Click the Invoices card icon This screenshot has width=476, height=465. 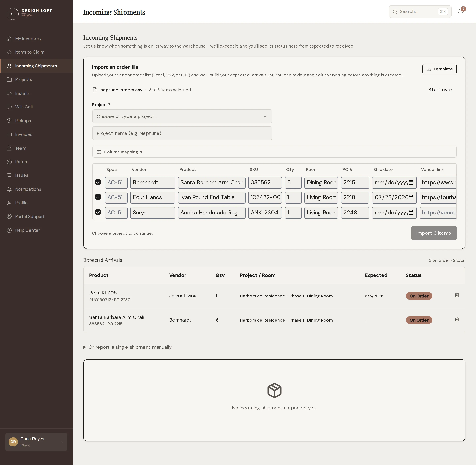tap(9, 134)
